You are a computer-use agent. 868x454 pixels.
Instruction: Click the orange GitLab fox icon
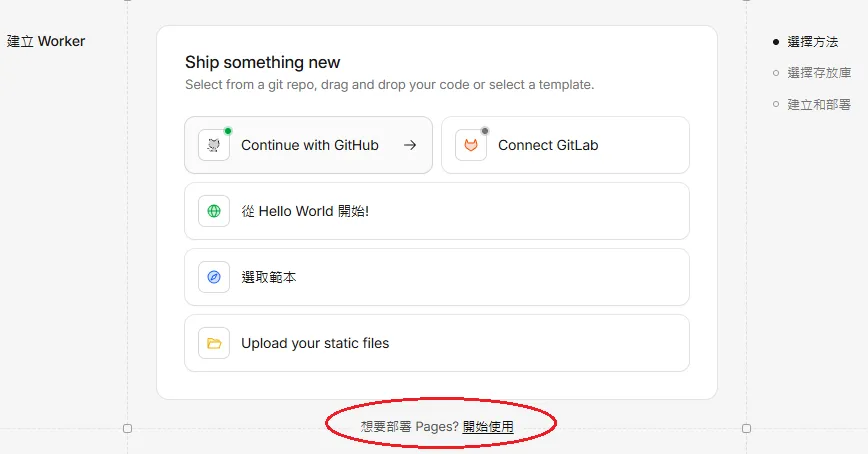tap(471, 145)
